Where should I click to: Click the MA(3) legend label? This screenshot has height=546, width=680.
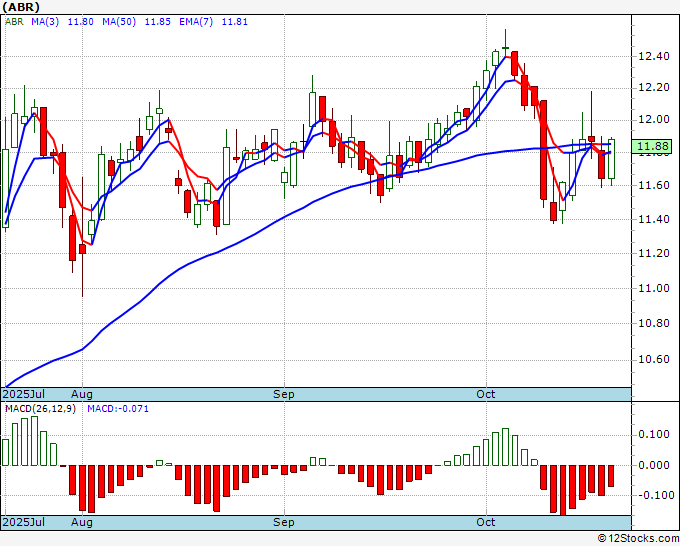click(x=45, y=22)
